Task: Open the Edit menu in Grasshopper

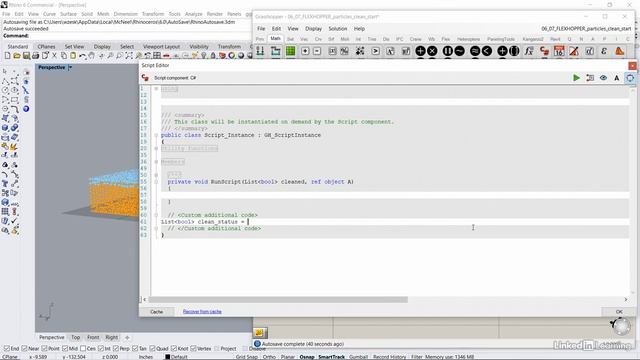Action: [x=276, y=29]
